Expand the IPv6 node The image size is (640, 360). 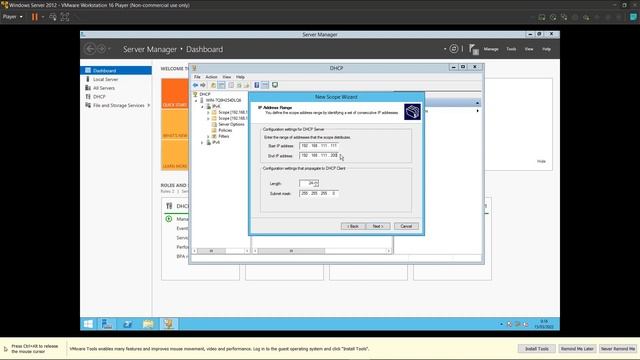coord(202,142)
